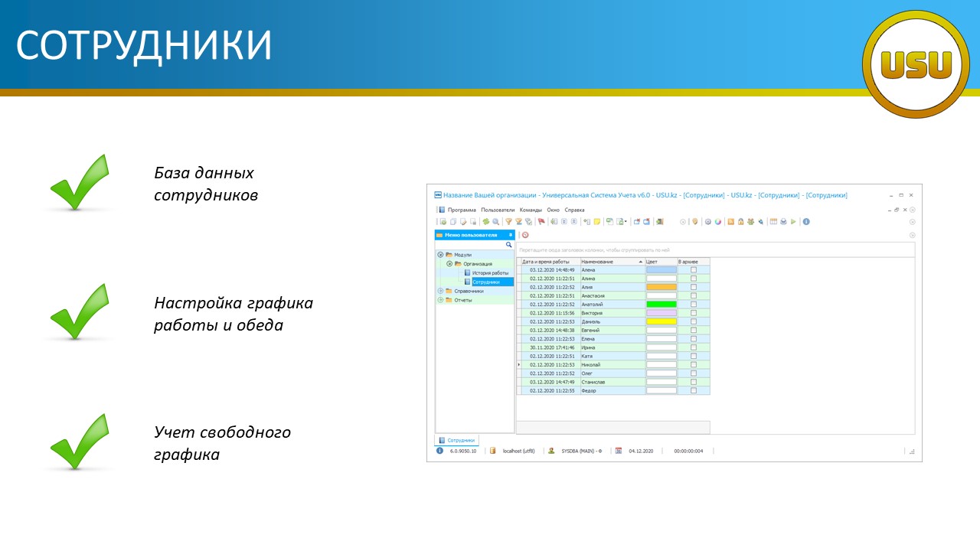980x551 pixels.
Task: Click the map pin marker icon
Action: tap(695, 222)
